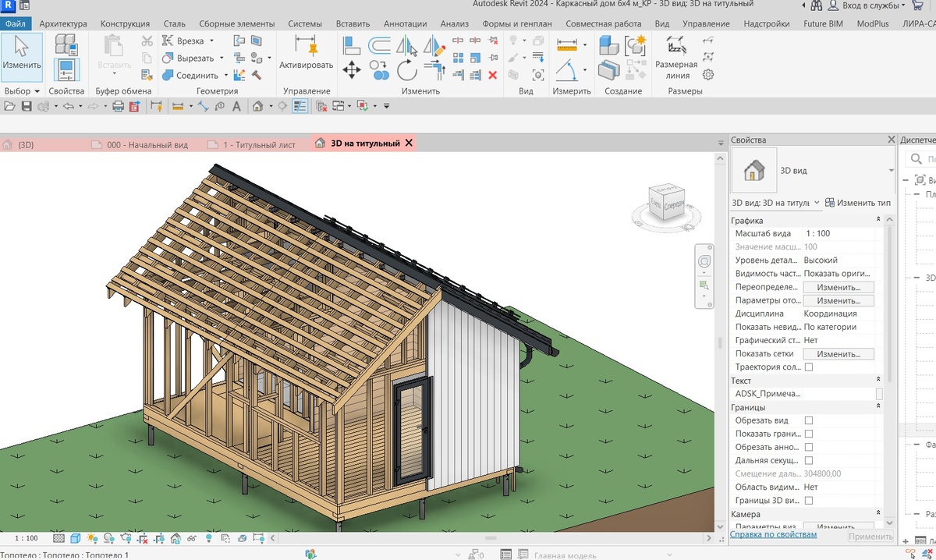Viewport: 936px width, 560px height.
Task: Select the Move tool in Изменить panel
Action: point(352,69)
